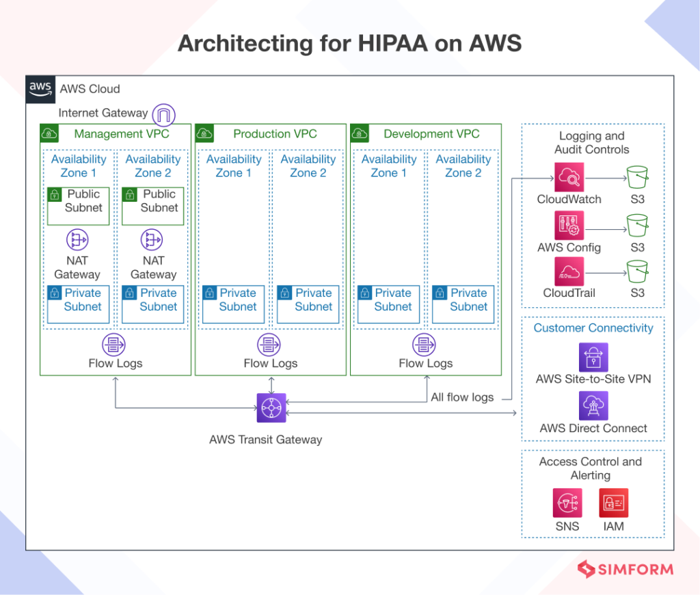The height and width of the screenshot is (595, 700).
Task: Expand the Logging and Audit Controls panel
Action: pos(592,143)
